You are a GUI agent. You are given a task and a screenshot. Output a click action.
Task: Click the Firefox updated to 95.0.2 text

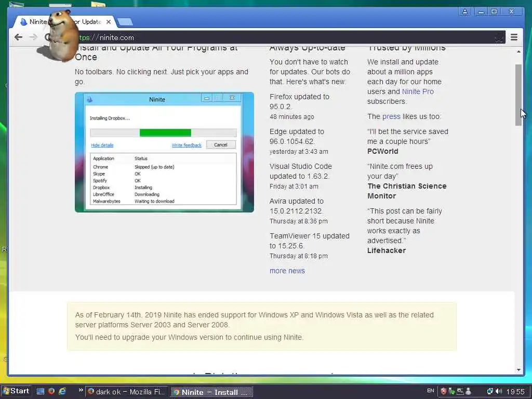(299, 101)
